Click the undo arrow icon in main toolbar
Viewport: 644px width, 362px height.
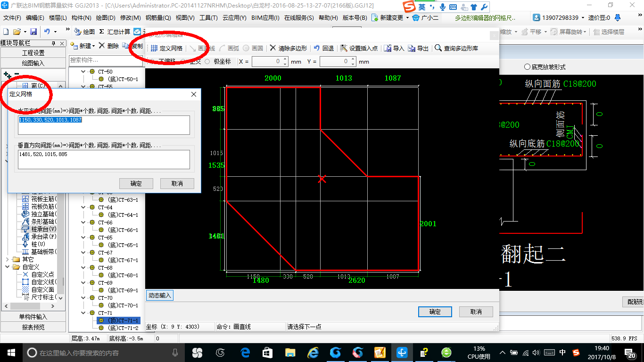point(47,32)
